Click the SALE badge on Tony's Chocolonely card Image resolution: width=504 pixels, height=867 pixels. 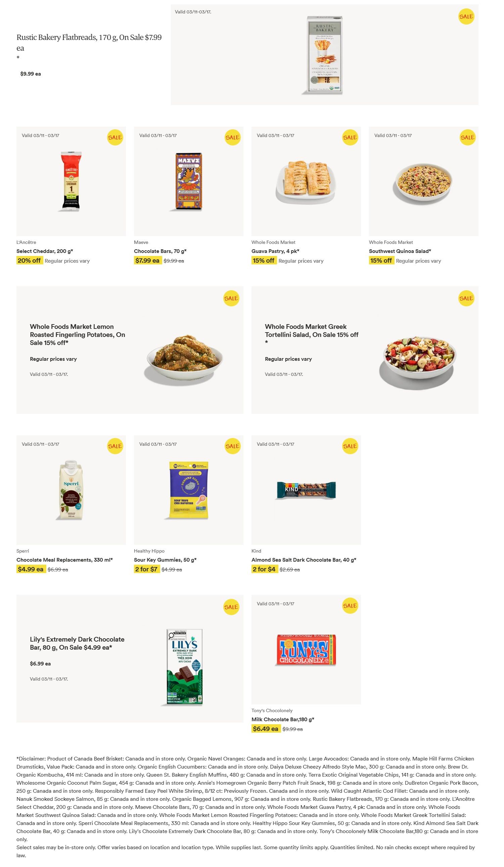(x=350, y=606)
